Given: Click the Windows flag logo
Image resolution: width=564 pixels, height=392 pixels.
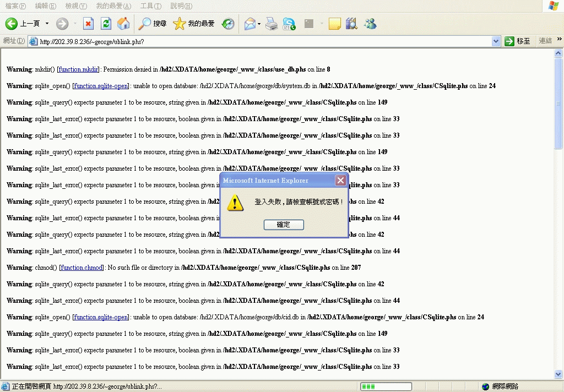Looking at the screenshot, I should [x=554, y=6].
